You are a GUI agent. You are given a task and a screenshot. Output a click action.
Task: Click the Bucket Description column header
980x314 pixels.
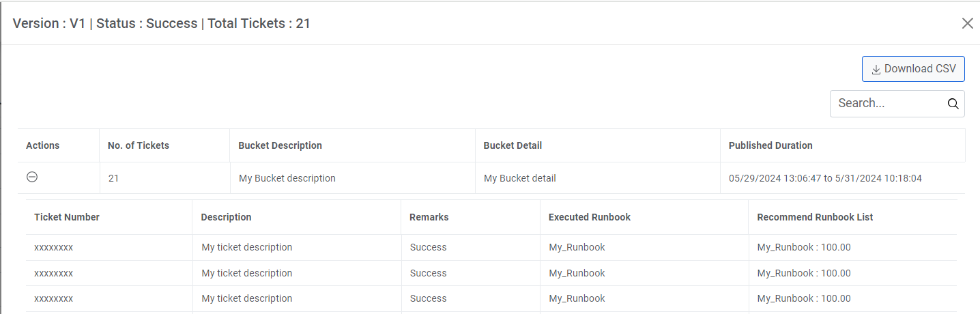click(280, 145)
